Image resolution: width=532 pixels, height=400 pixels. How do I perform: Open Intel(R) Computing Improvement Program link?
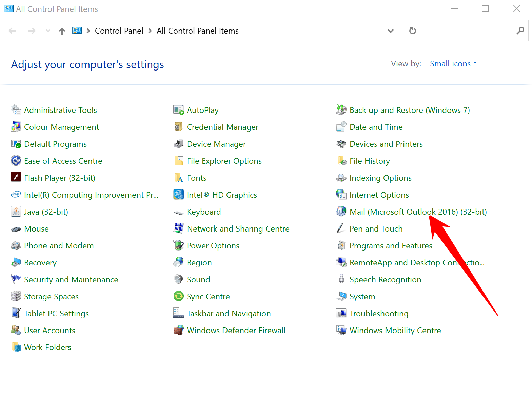[91, 195]
